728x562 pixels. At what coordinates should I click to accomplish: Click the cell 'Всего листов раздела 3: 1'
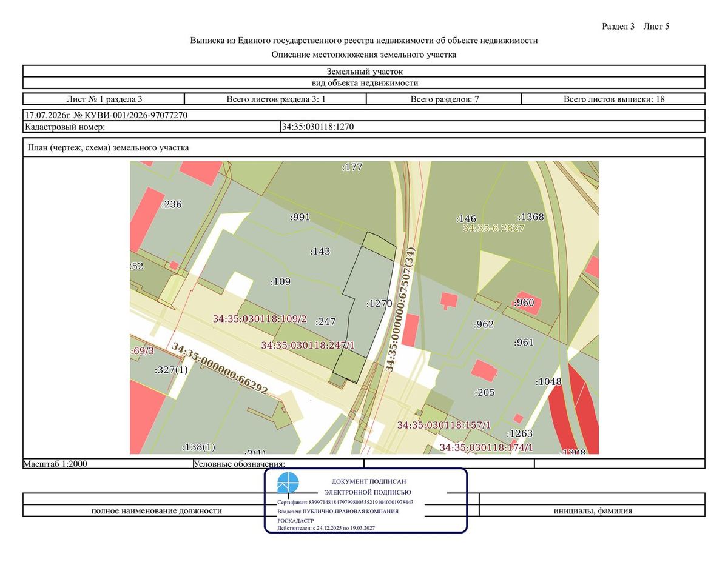point(276,99)
